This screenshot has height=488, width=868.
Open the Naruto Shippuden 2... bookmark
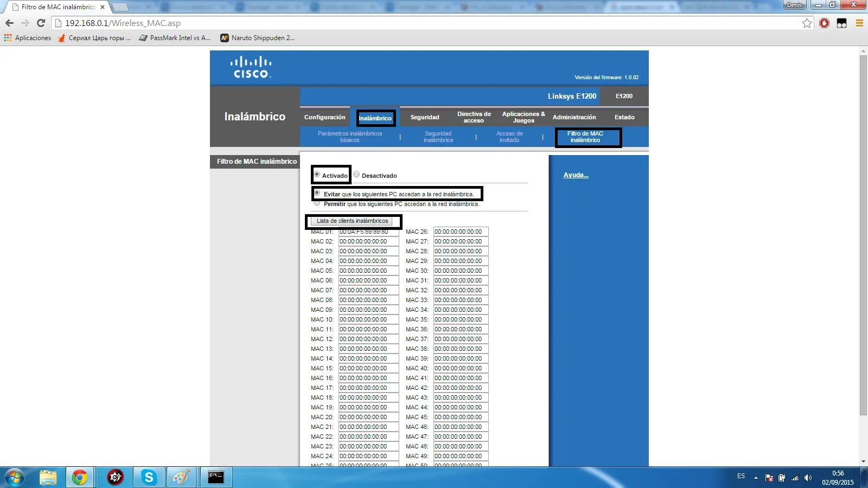tap(258, 38)
